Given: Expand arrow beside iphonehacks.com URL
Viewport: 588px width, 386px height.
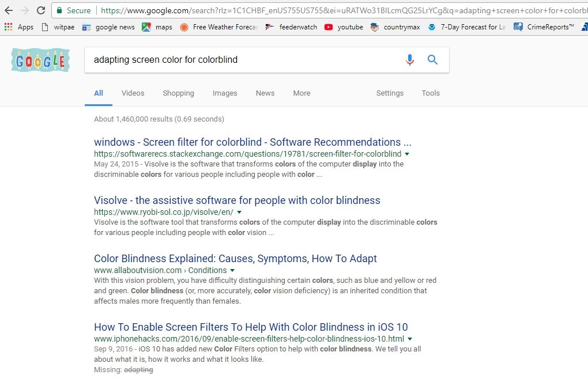Looking at the screenshot, I should (x=410, y=339).
